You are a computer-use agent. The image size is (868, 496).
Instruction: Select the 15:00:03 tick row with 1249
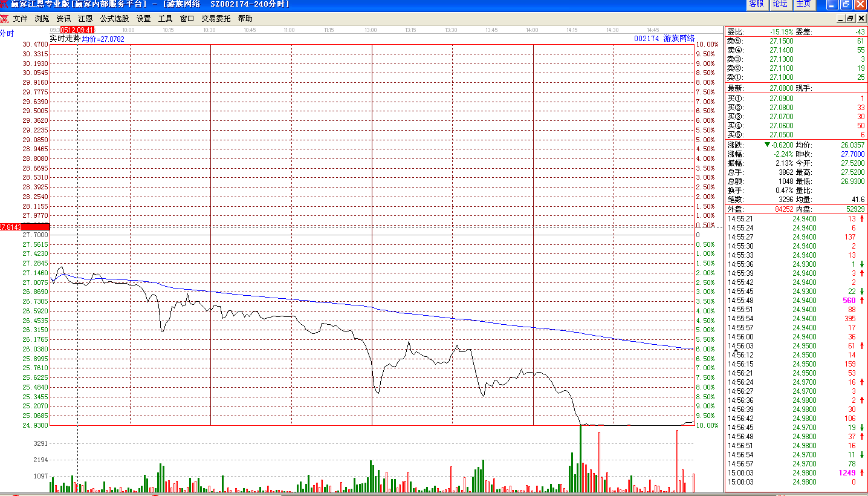click(x=796, y=473)
